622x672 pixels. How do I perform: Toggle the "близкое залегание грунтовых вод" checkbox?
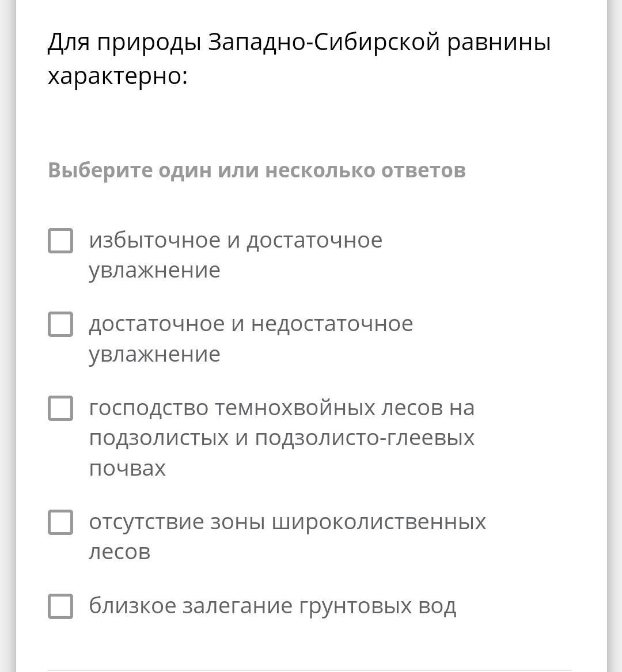point(60,606)
